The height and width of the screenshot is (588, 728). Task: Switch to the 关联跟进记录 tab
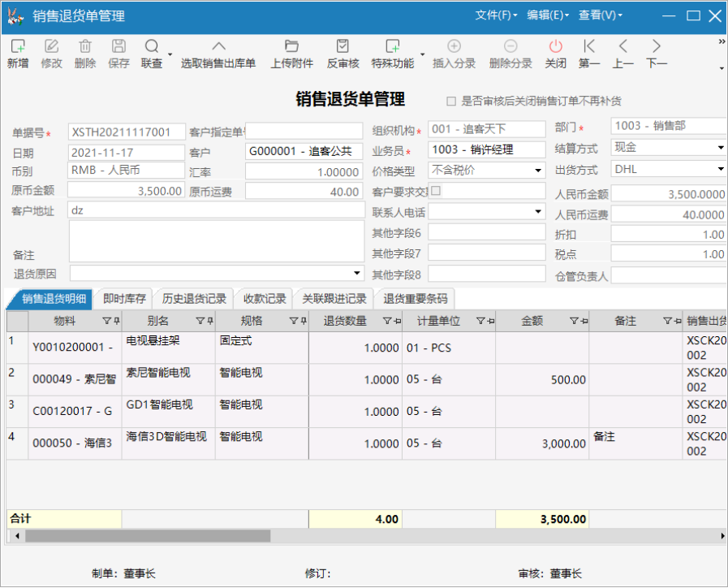(334, 299)
